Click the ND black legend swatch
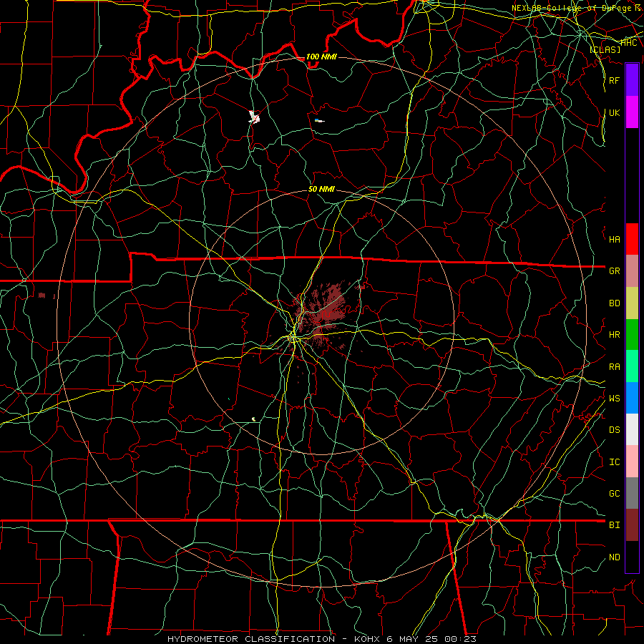 [632, 557]
